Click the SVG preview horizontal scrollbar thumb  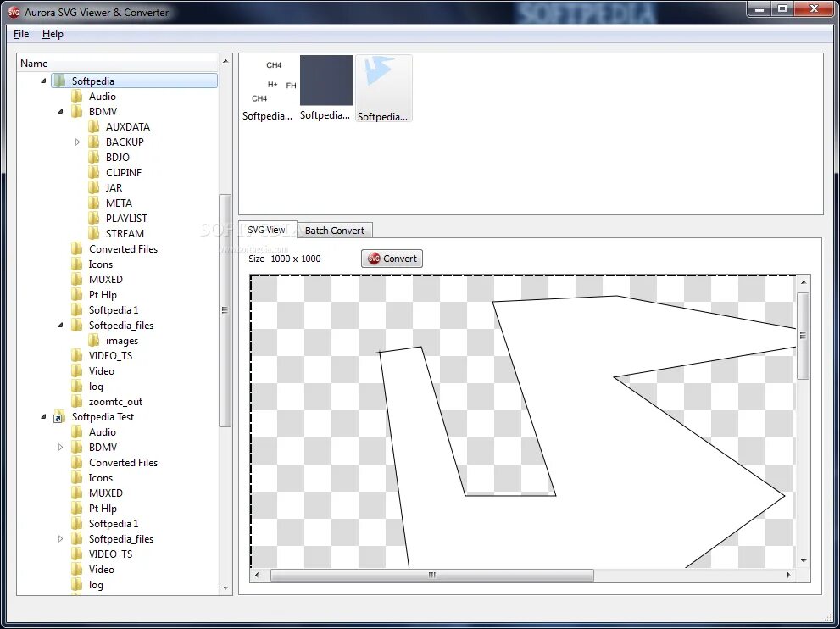click(431, 575)
